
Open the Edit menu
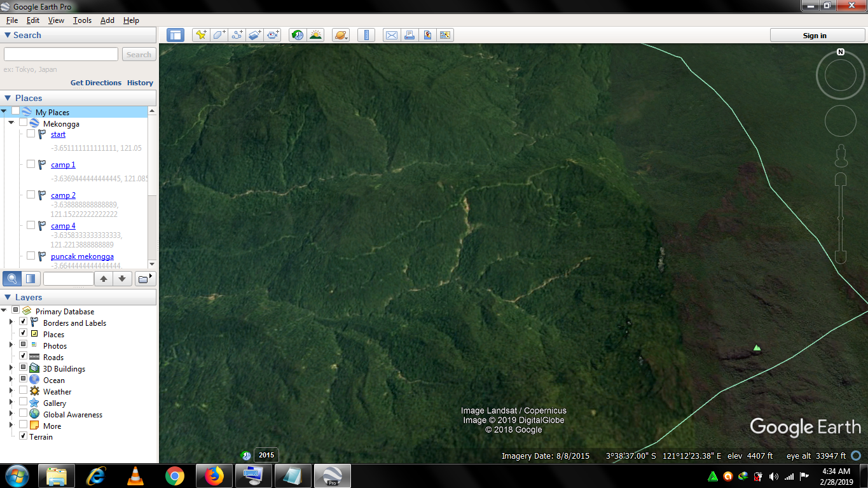(x=33, y=20)
